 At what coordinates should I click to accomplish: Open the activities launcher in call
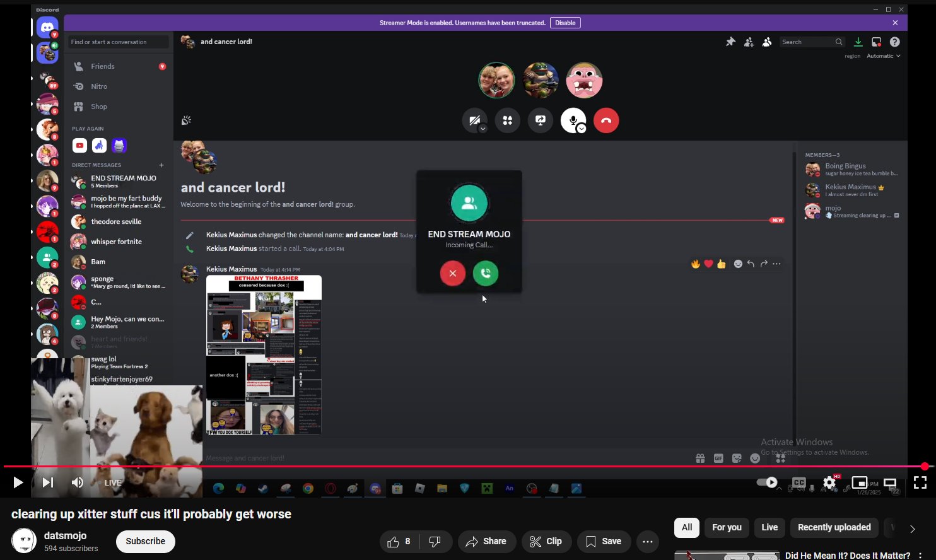coord(507,120)
